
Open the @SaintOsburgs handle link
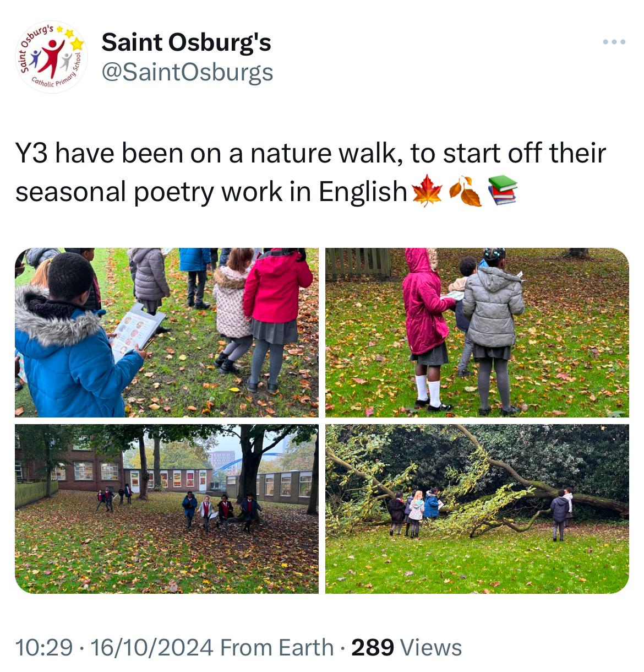pyautogui.click(x=187, y=72)
